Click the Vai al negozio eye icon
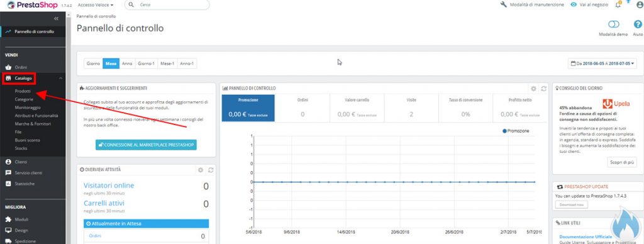 tap(574, 5)
